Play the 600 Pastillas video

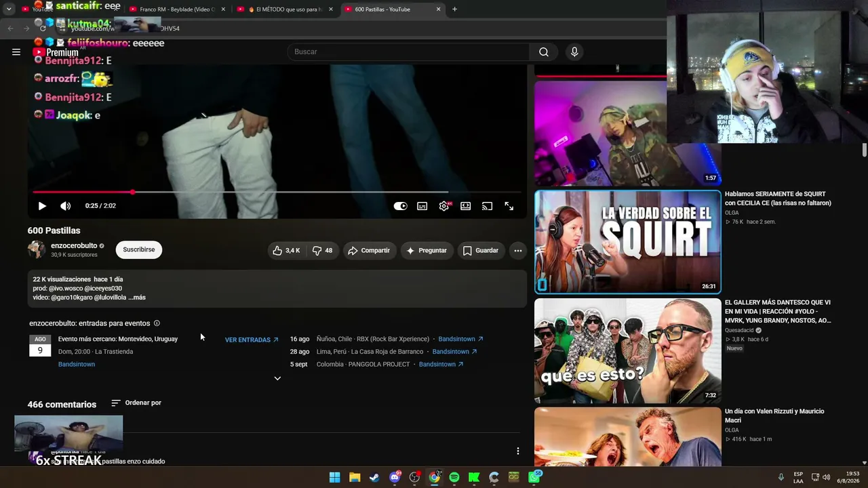pos(42,206)
